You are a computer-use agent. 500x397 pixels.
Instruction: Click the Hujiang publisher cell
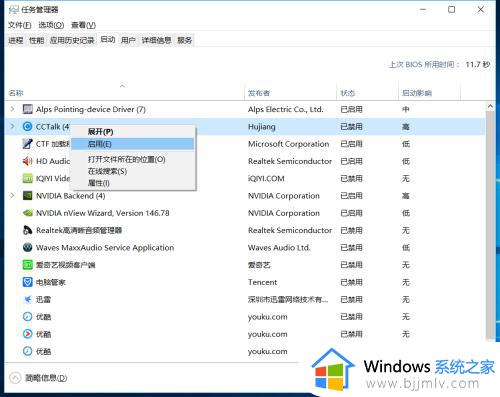tap(262, 127)
